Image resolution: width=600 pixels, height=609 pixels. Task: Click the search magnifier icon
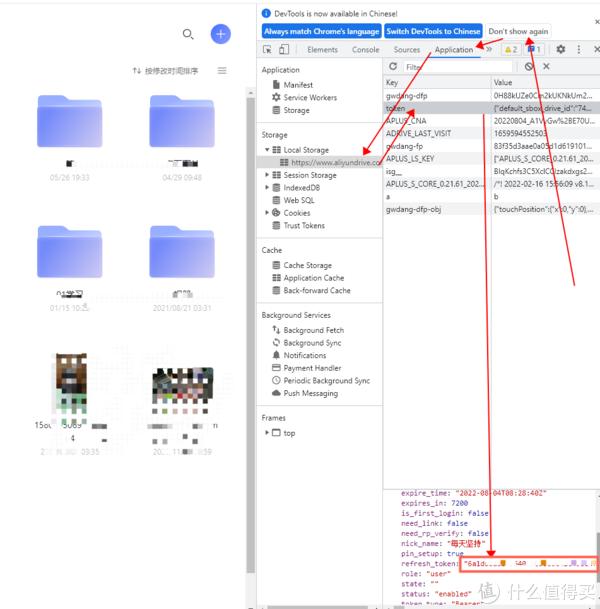click(188, 34)
